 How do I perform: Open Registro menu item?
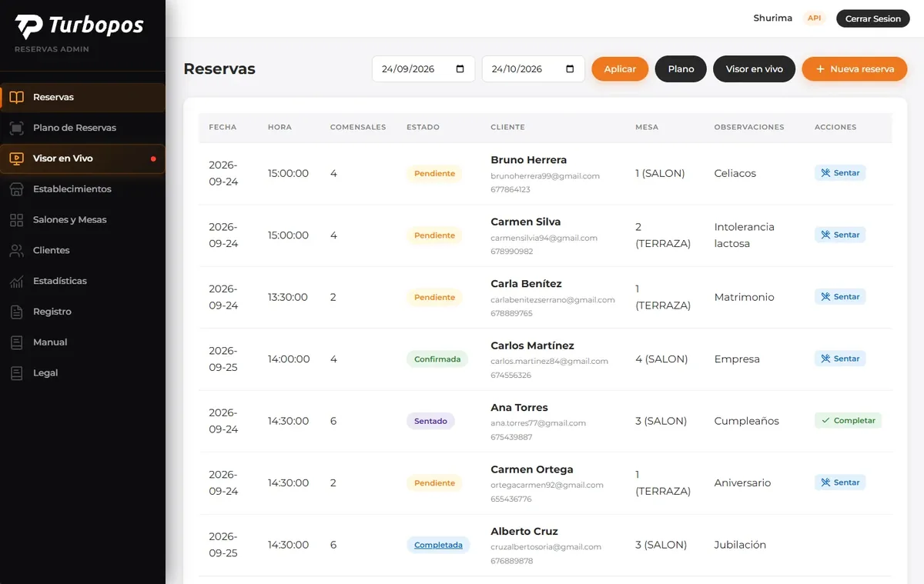pos(82,312)
